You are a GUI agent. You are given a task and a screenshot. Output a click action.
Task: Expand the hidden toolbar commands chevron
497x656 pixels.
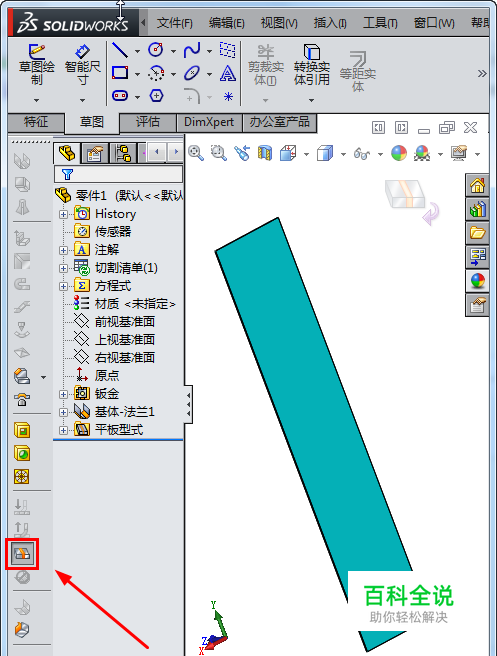[482, 74]
